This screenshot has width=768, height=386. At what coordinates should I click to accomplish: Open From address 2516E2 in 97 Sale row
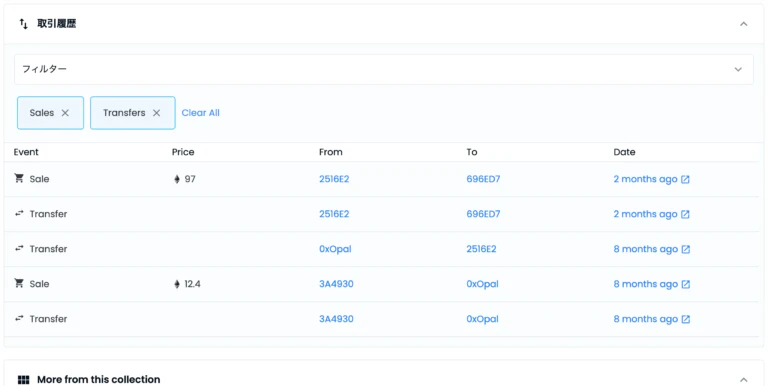tap(334, 179)
